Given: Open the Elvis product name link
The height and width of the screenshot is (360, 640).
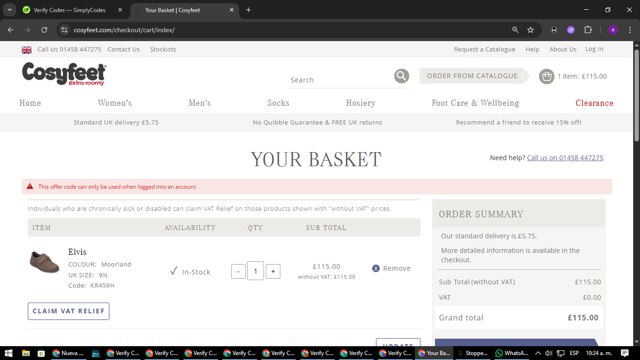Looking at the screenshot, I should tap(77, 252).
